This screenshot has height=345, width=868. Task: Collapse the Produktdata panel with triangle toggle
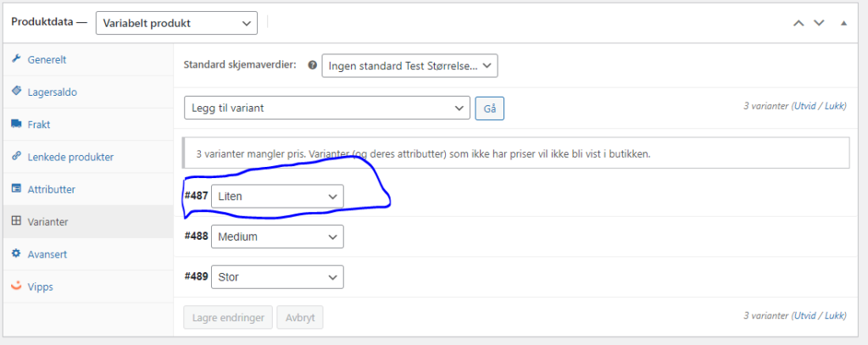point(843,23)
